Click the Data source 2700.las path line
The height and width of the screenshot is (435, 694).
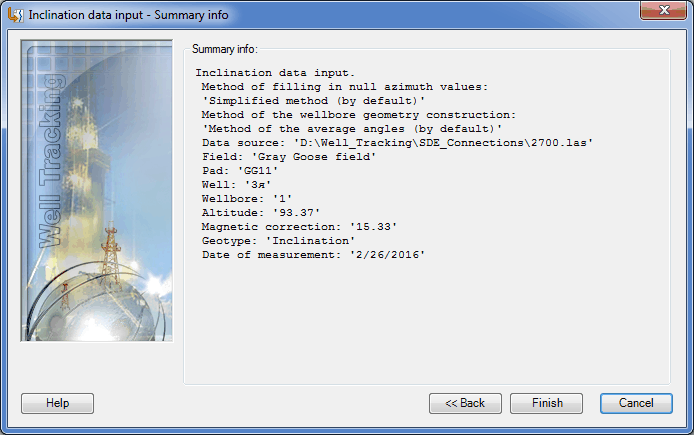(397, 143)
